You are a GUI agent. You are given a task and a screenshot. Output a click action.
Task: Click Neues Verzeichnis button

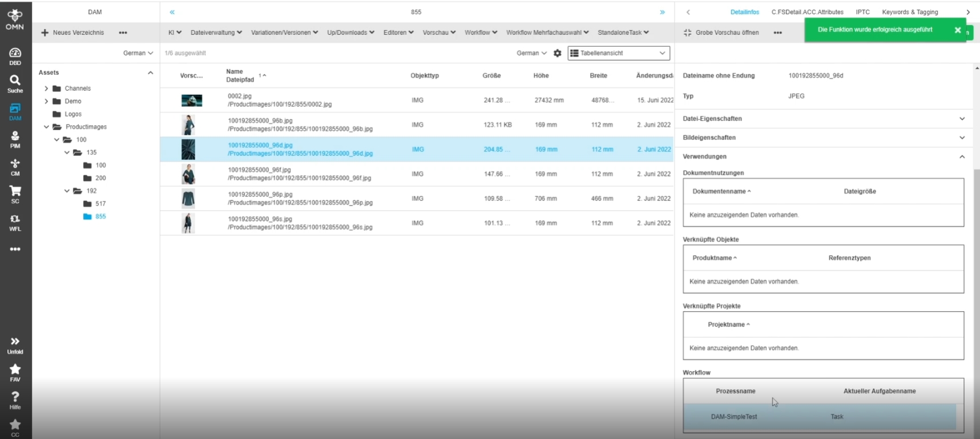pos(72,33)
